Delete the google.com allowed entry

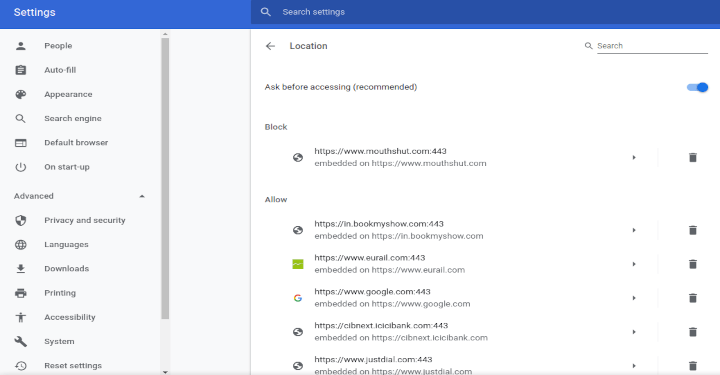pyautogui.click(x=693, y=298)
